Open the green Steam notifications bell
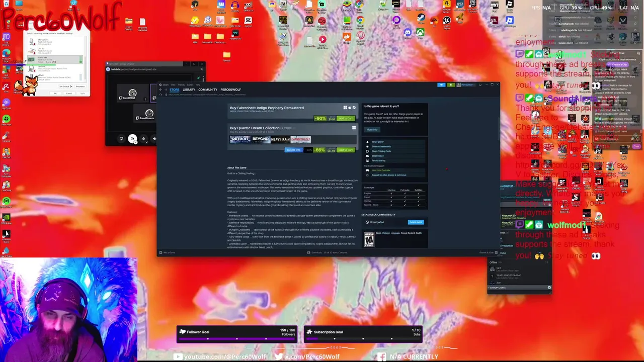This screenshot has height=362, width=644. (x=451, y=85)
